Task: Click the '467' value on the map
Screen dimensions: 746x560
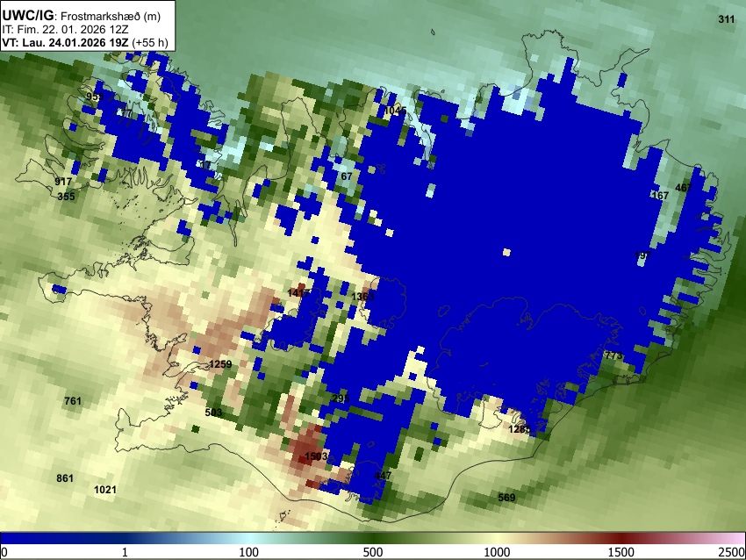Action: [683, 188]
